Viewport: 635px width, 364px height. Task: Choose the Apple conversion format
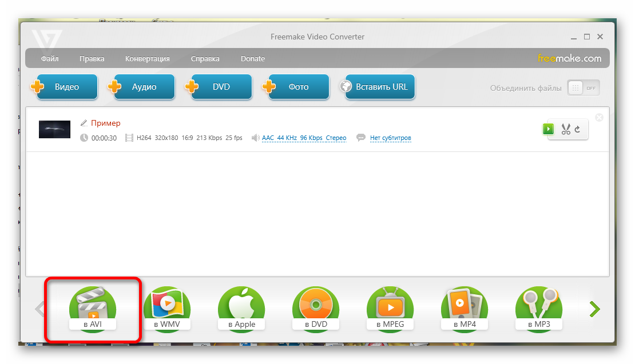(241, 309)
